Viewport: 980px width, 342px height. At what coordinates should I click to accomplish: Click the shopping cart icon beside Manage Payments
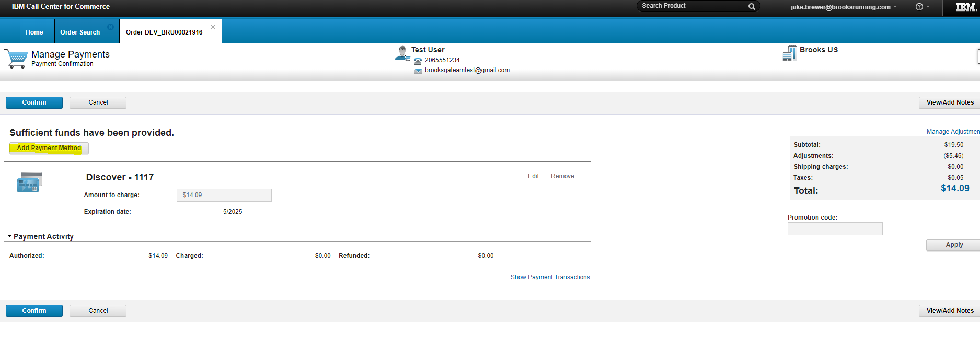tap(16, 58)
